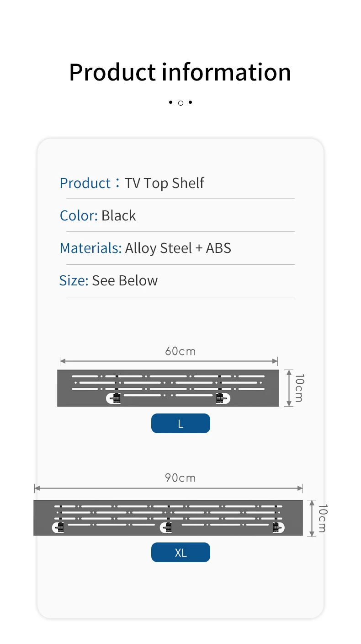Click the left clamp on the 60cm shelf
361x644 pixels.
coord(116,398)
